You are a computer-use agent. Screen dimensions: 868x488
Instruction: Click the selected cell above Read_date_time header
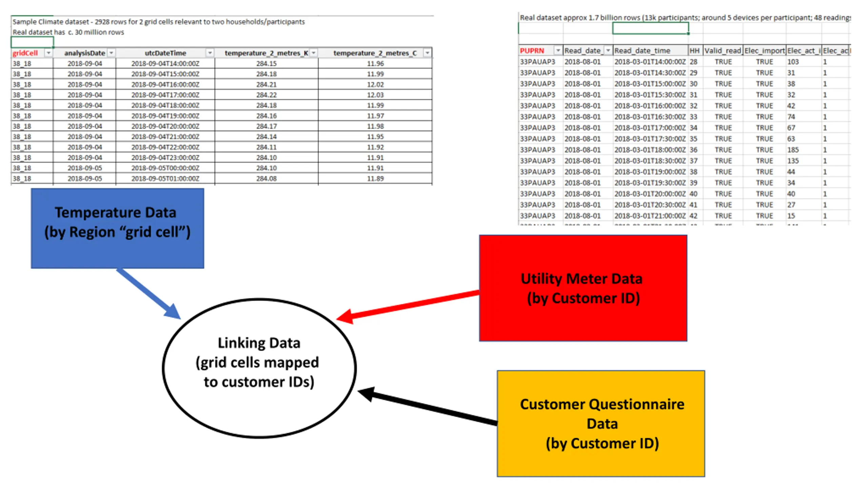(650, 28)
